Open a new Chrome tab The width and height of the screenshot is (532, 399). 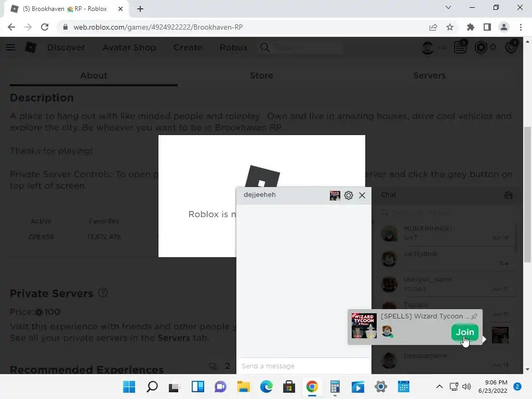click(x=140, y=9)
